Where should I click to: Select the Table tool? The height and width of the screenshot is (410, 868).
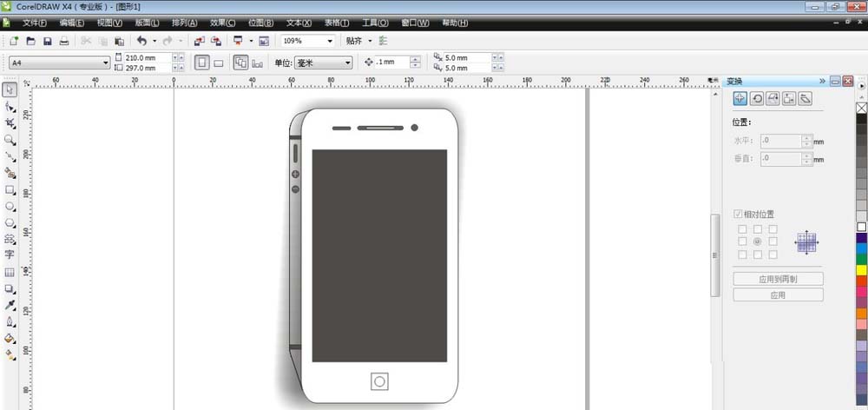click(x=10, y=272)
